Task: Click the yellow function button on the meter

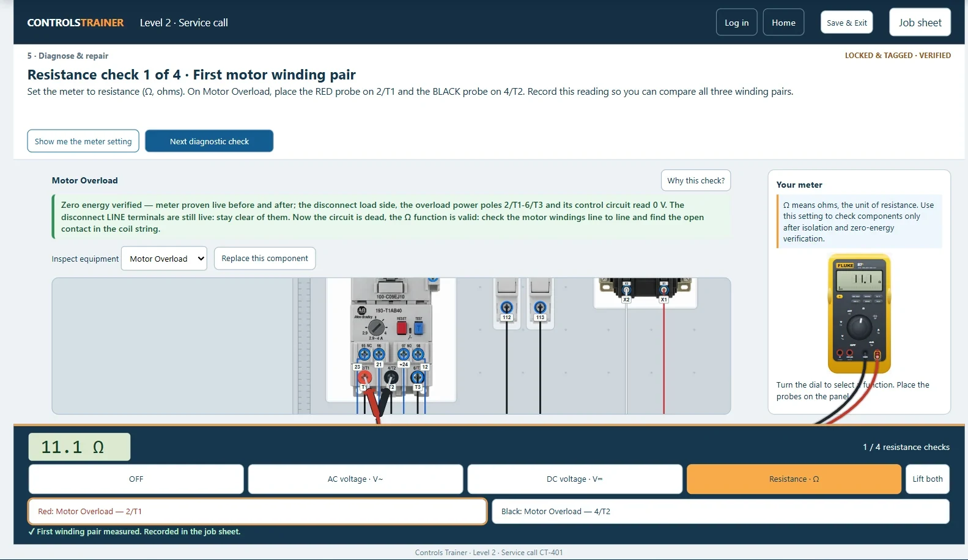Action: (x=840, y=297)
